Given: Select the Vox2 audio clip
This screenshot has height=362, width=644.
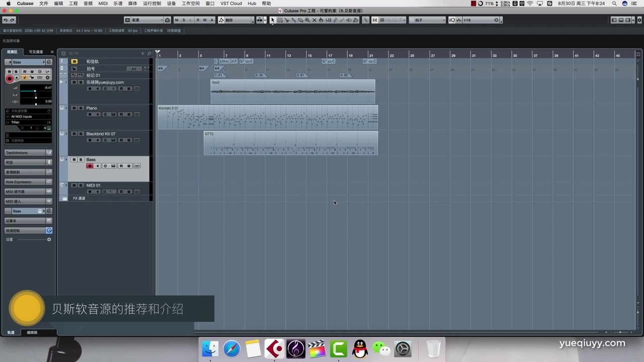Looking at the screenshot, I should (x=293, y=92).
